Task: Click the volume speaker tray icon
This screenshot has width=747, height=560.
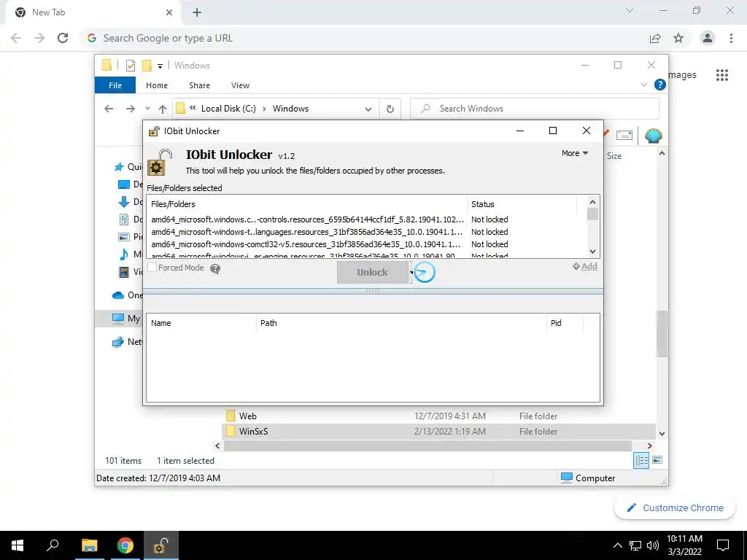Action: (x=653, y=545)
